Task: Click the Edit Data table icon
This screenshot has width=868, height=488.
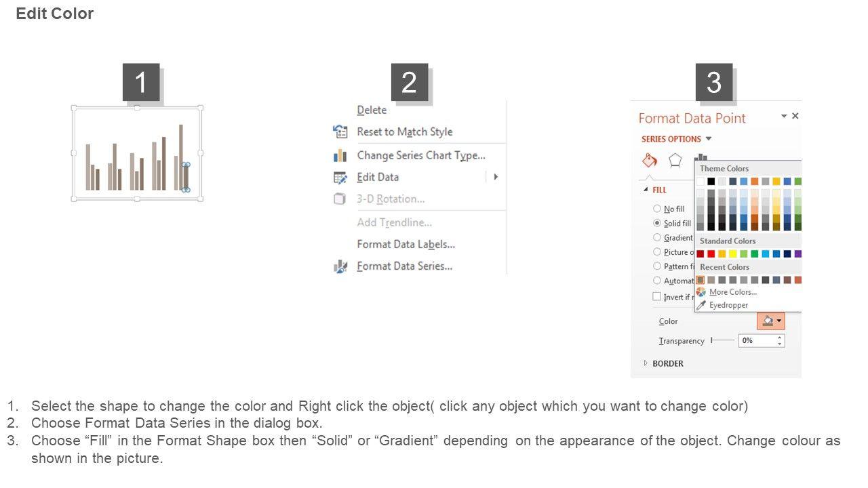Action: (340, 178)
